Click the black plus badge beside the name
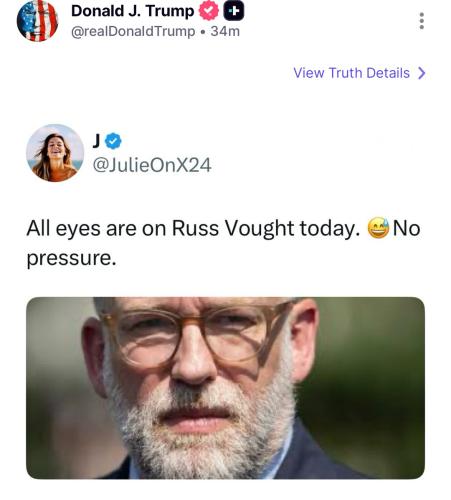Image resolution: width=451 pixels, height=500 pixels. click(x=233, y=11)
